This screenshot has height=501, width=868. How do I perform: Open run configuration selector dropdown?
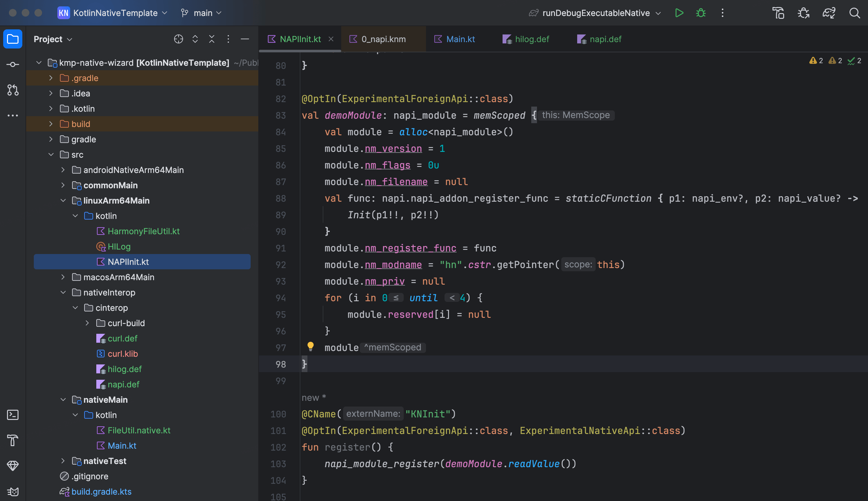(595, 13)
